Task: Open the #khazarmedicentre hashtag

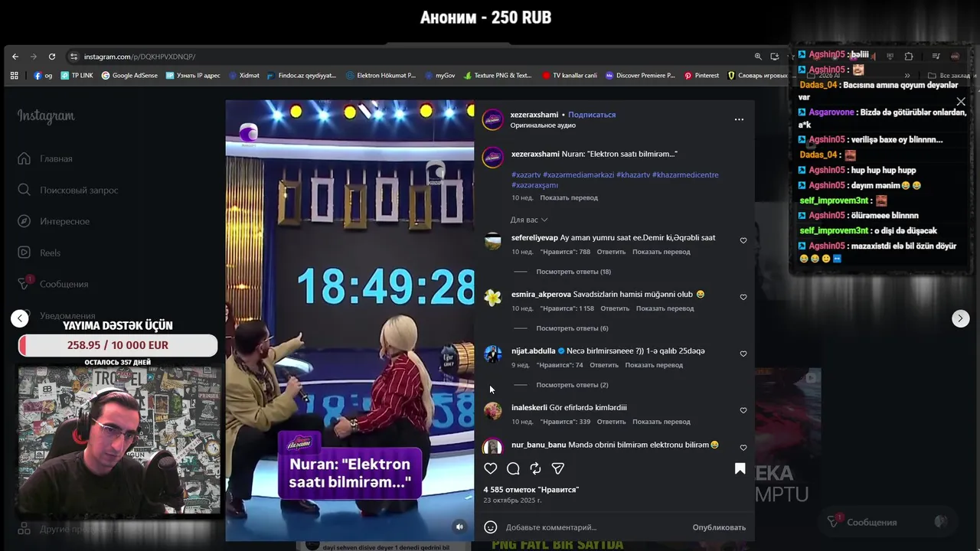Action: point(685,175)
